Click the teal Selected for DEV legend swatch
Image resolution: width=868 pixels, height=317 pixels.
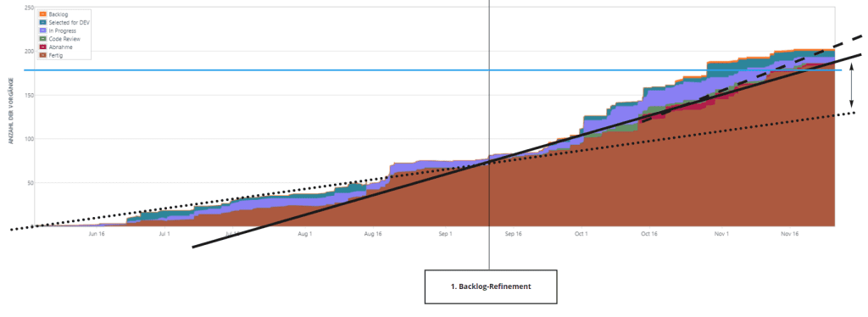click(x=42, y=22)
